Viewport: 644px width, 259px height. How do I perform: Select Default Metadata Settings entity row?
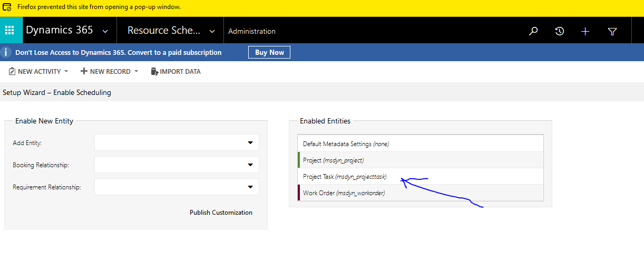(x=421, y=144)
